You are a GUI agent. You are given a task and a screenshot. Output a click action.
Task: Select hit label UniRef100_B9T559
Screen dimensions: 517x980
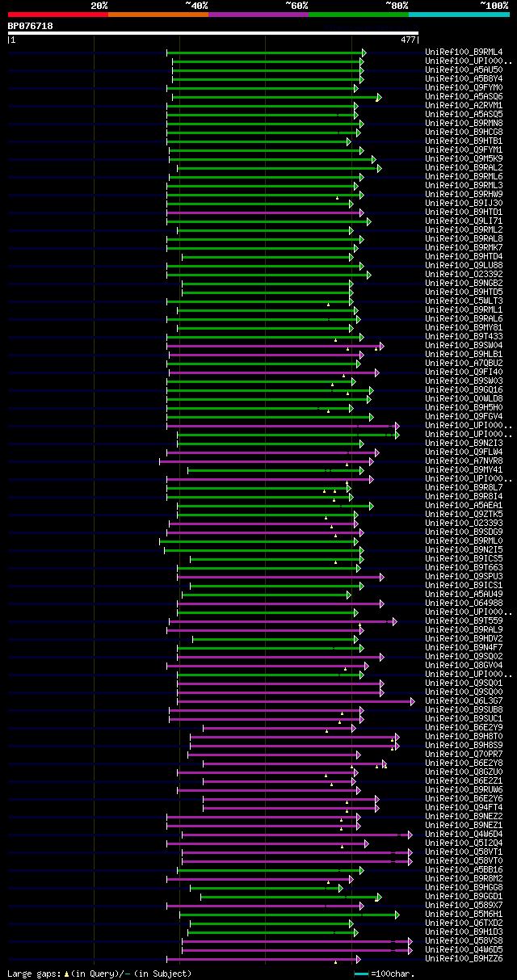(x=464, y=621)
